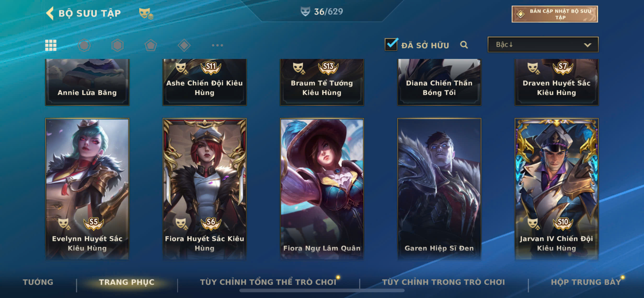Click Bản Cập Nhật Bộ Sưu Tập button

(x=554, y=14)
